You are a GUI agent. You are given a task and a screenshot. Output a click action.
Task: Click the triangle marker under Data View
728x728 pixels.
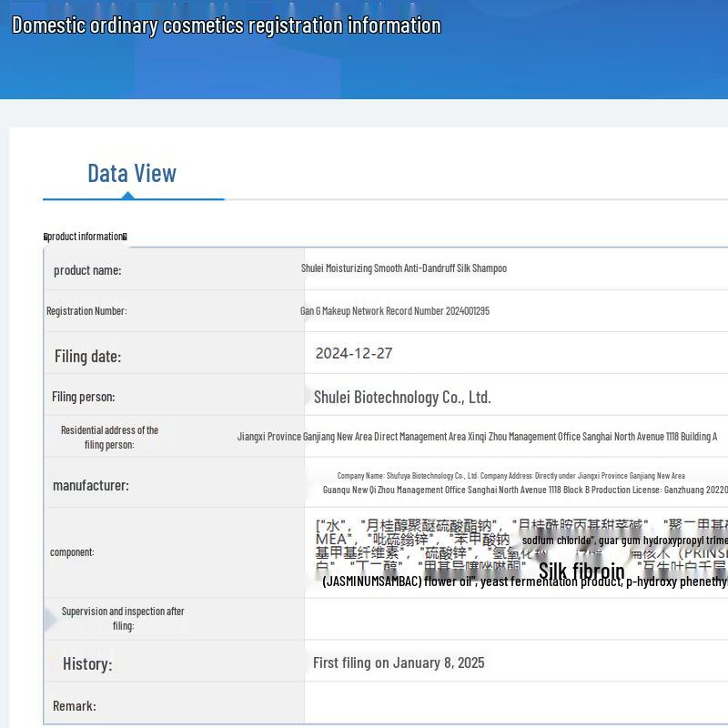point(128,195)
